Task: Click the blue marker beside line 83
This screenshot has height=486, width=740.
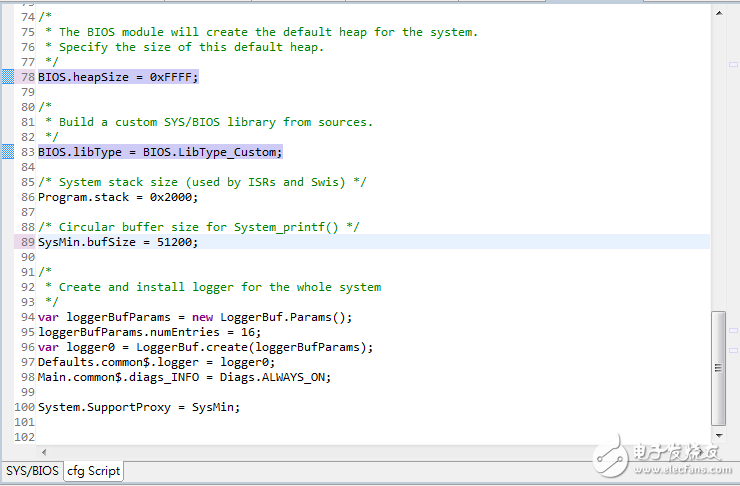Action: click(x=8, y=152)
